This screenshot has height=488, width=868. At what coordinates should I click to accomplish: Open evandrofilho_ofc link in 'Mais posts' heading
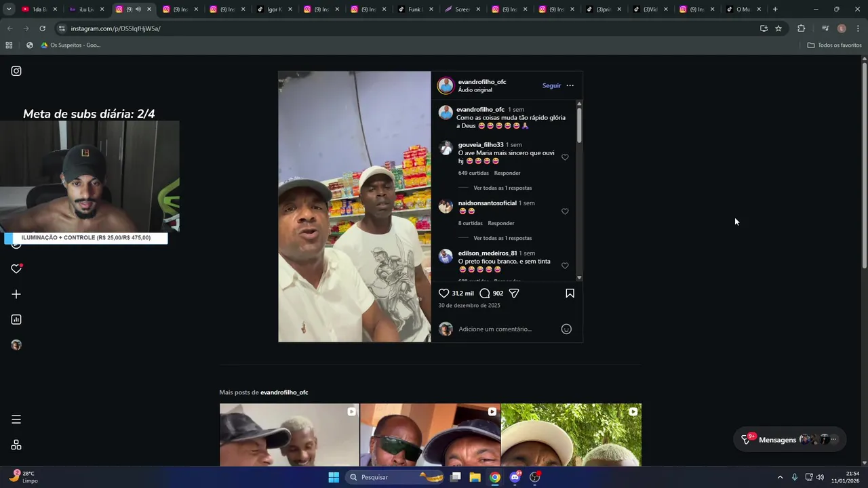(x=284, y=392)
